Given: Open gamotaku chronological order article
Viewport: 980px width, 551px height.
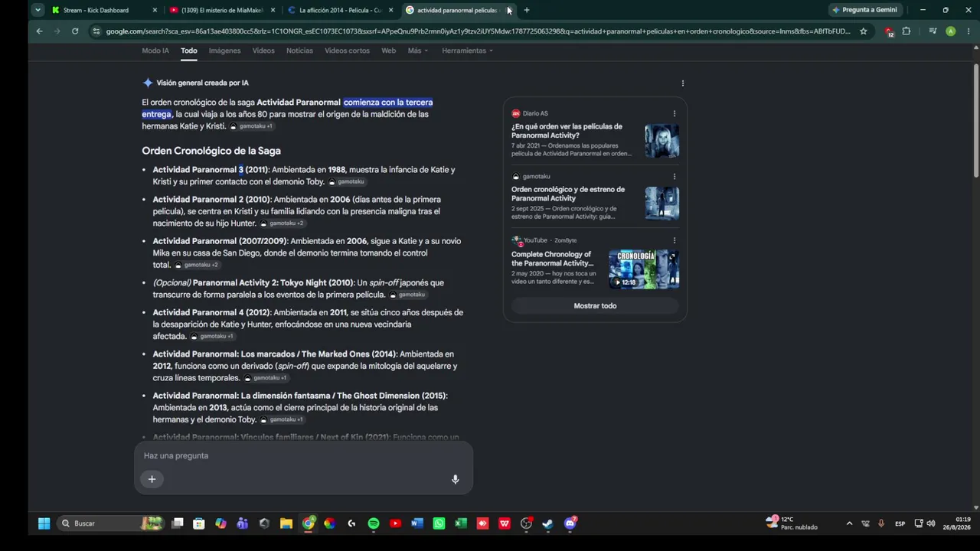Looking at the screenshot, I should 568,194.
